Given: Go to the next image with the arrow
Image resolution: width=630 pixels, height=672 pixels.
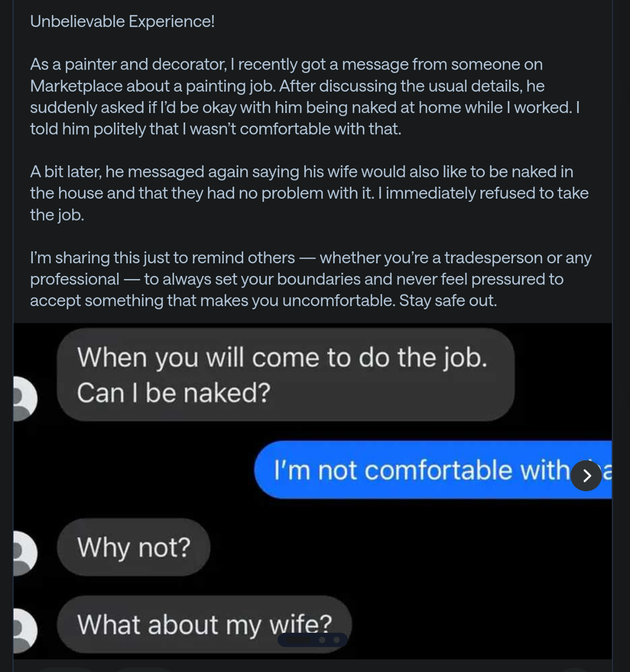Looking at the screenshot, I should click(586, 476).
